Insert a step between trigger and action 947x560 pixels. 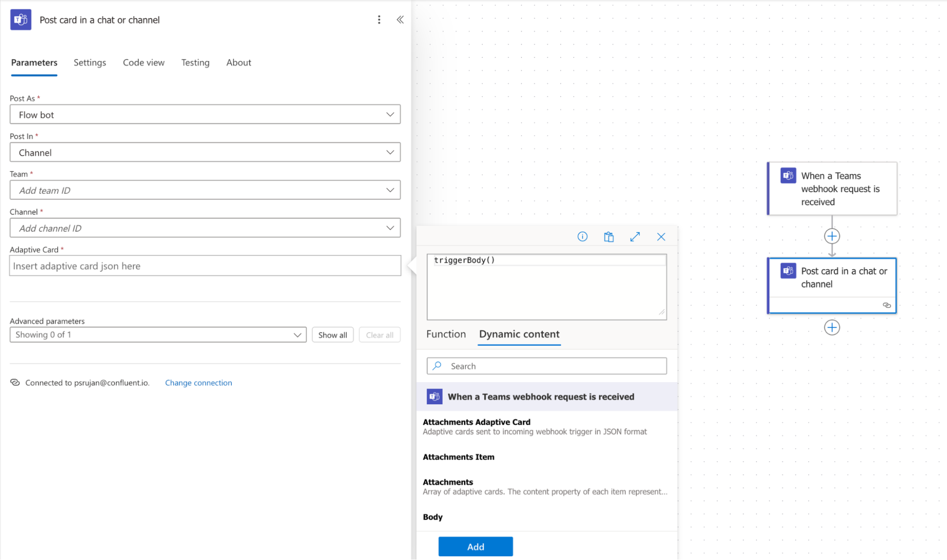click(x=832, y=236)
